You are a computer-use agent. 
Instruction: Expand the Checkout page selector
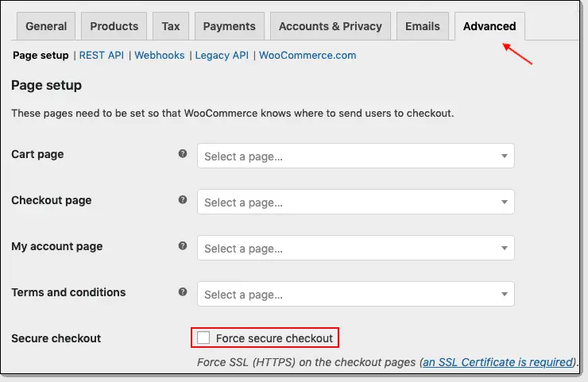[x=355, y=203]
